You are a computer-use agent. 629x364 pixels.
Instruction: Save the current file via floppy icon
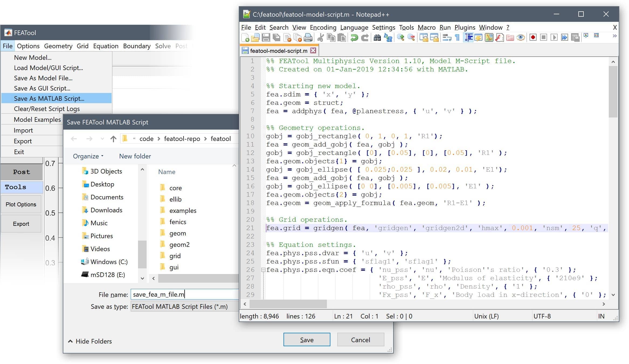click(266, 38)
